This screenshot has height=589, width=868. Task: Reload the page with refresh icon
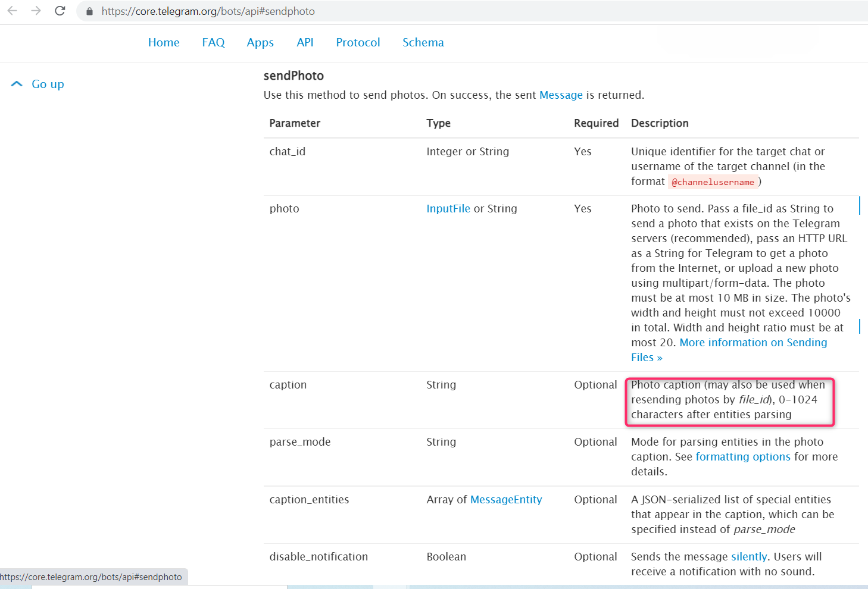[60, 11]
